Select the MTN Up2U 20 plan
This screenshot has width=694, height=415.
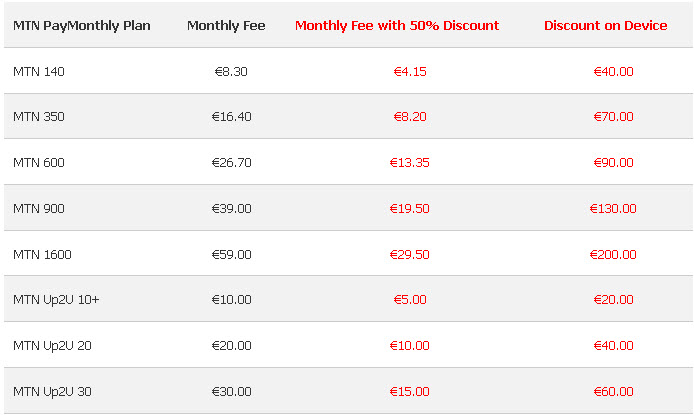52,346
